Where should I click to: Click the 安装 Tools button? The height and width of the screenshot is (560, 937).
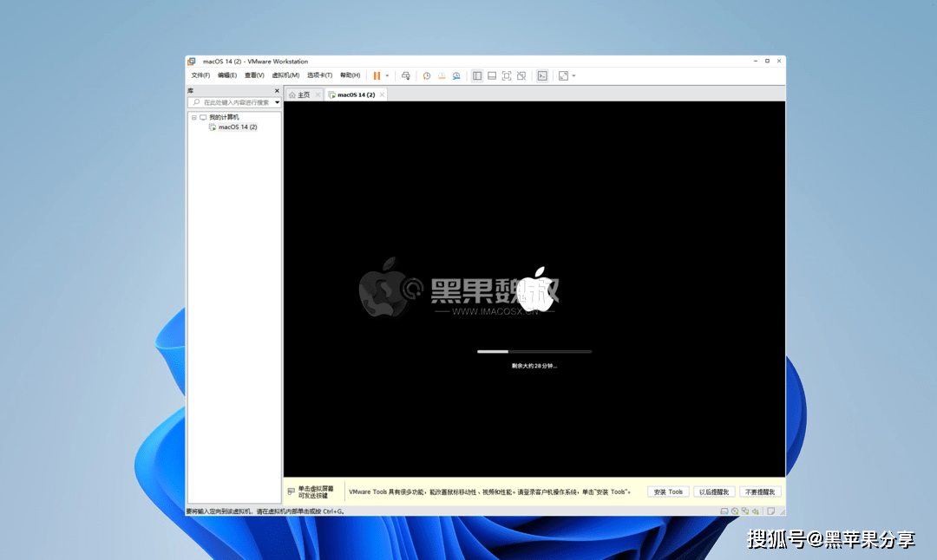coord(668,492)
